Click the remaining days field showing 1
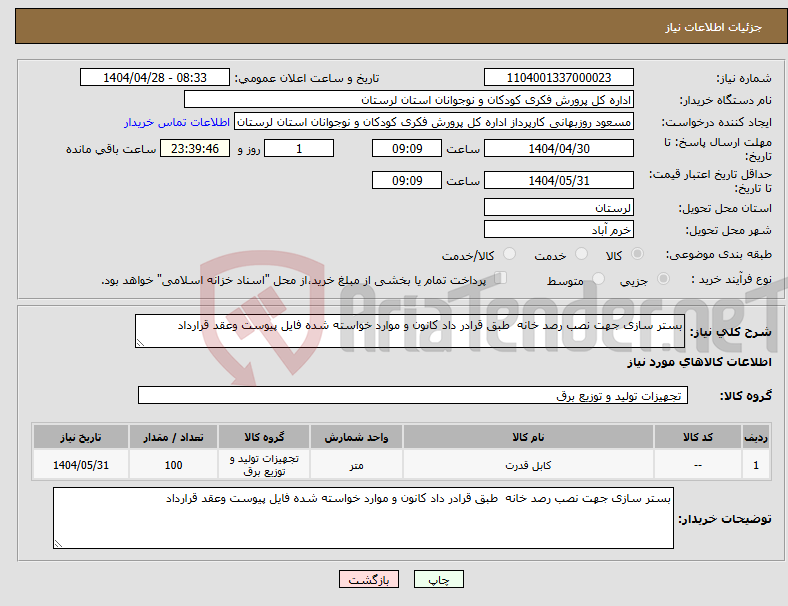 click(x=299, y=148)
